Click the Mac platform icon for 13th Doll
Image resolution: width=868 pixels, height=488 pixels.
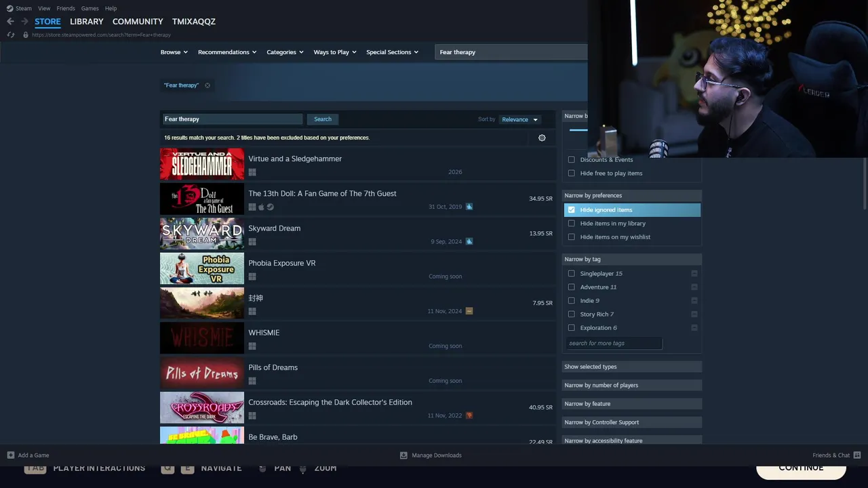tap(261, 207)
